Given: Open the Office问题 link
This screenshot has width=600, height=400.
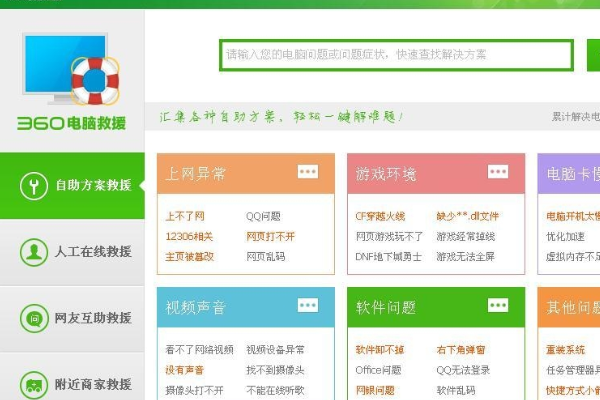Looking at the screenshot, I should [378, 370].
